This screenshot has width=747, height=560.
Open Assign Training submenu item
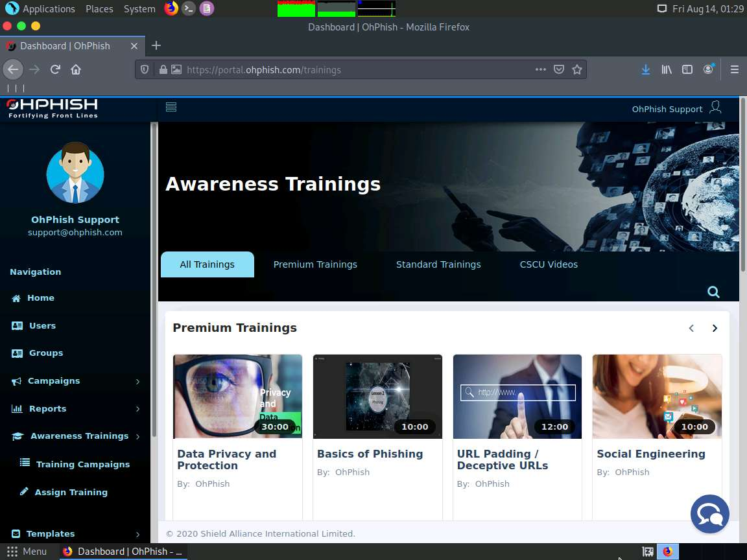click(64, 492)
